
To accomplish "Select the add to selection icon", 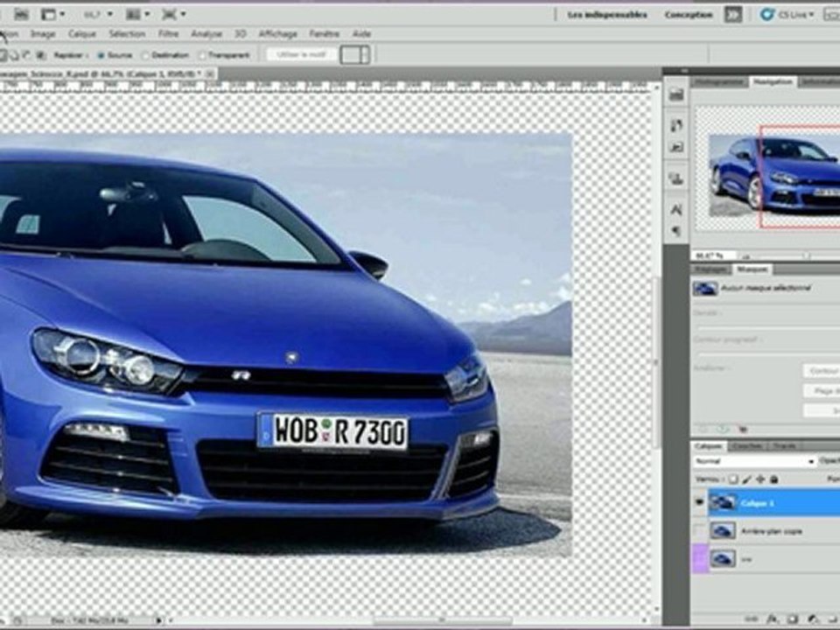I will (x=15, y=55).
